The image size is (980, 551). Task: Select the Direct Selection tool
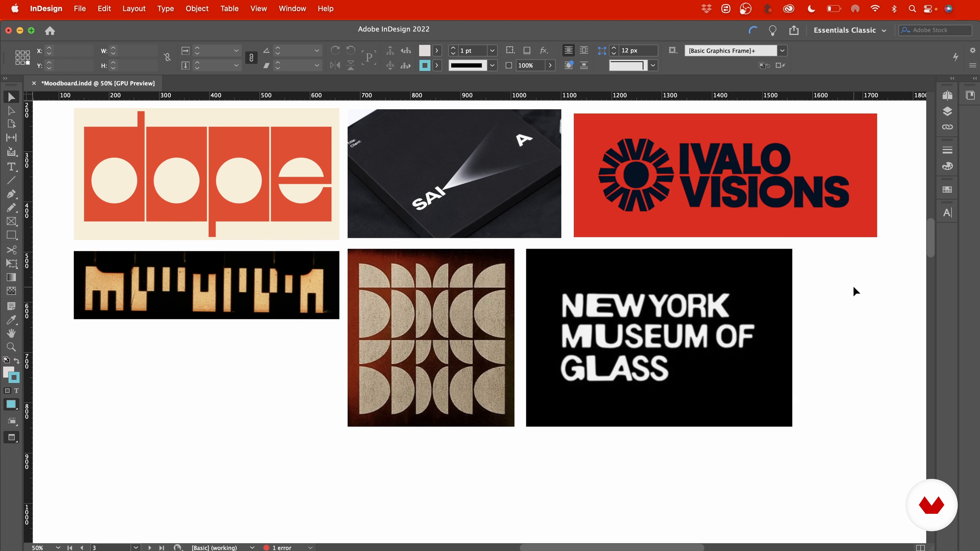pyautogui.click(x=11, y=111)
